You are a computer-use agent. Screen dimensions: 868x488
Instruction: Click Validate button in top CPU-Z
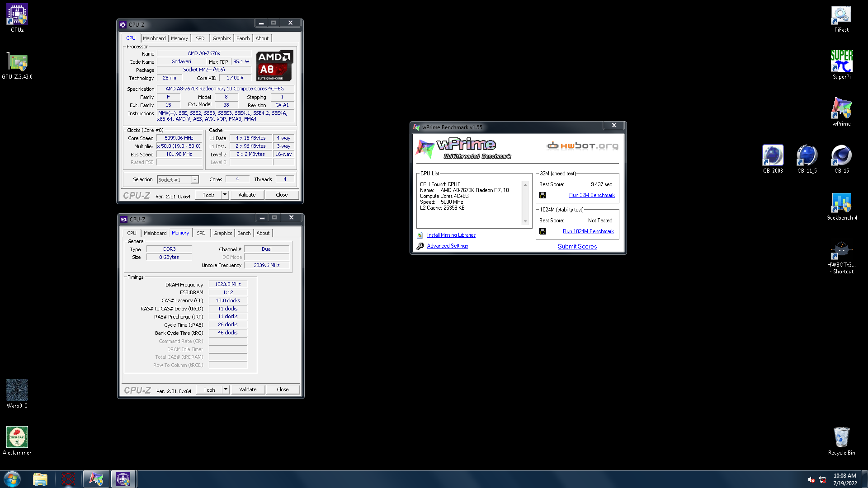pyautogui.click(x=247, y=195)
